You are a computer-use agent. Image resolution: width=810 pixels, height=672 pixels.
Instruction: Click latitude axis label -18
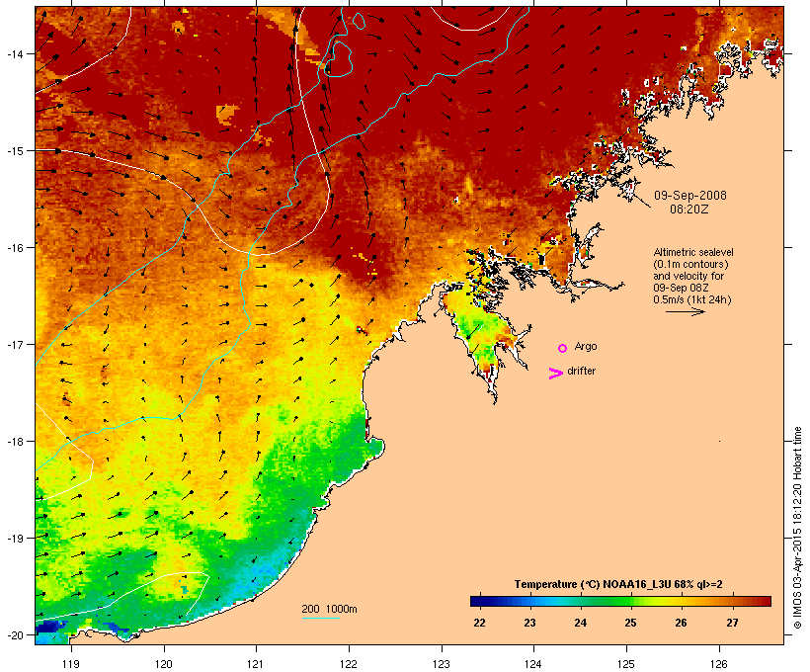coord(14,442)
